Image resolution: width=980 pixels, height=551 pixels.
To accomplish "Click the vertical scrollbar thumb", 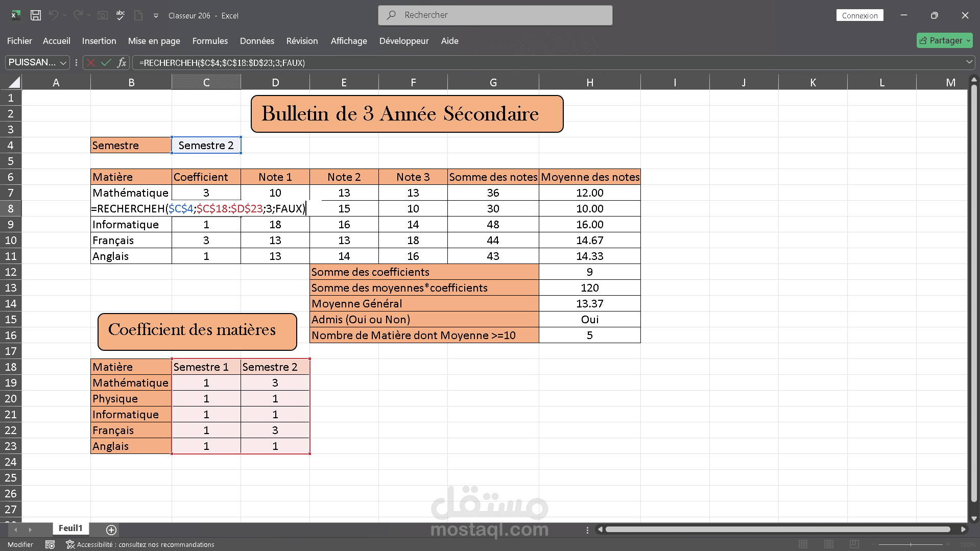I will coord(974,294).
